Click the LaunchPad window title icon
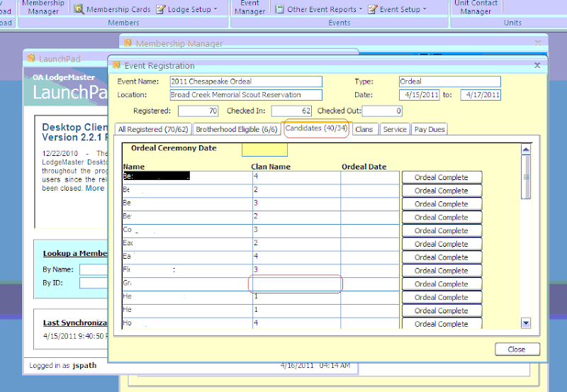 click(x=31, y=58)
